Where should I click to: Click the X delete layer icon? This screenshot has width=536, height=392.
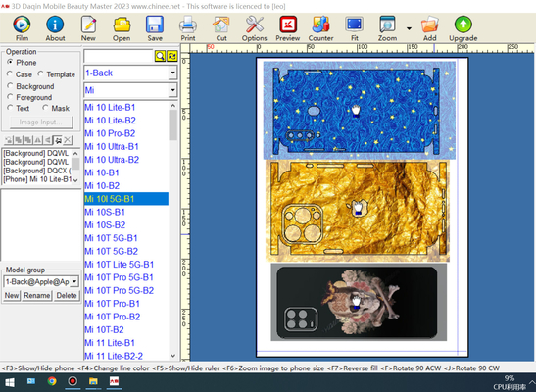tap(68, 140)
